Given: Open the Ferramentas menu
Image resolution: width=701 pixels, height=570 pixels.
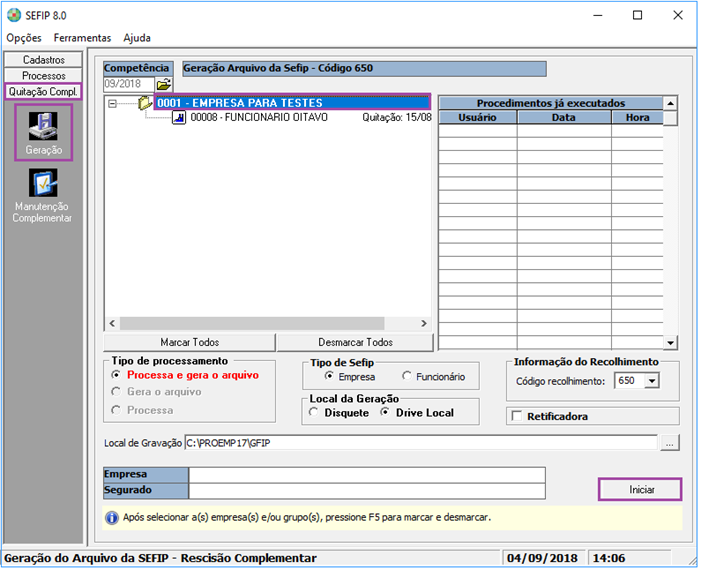Looking at the screenshot, I should [82, 38].
